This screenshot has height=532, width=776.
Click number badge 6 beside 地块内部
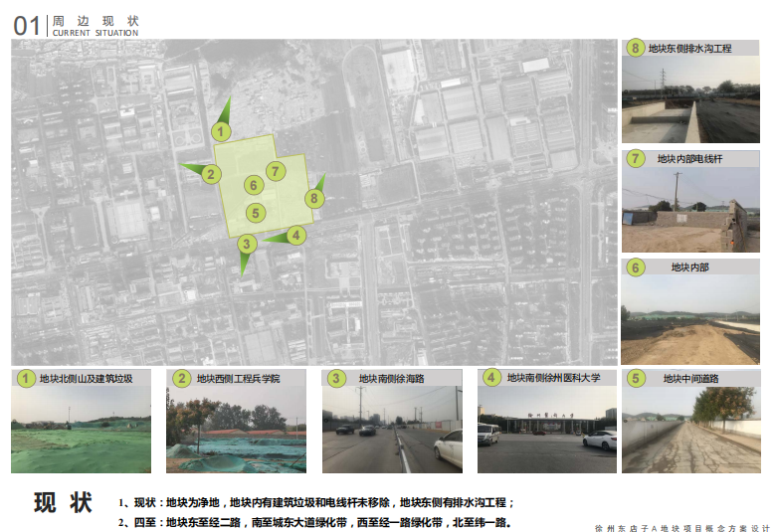tap(635, 267)
